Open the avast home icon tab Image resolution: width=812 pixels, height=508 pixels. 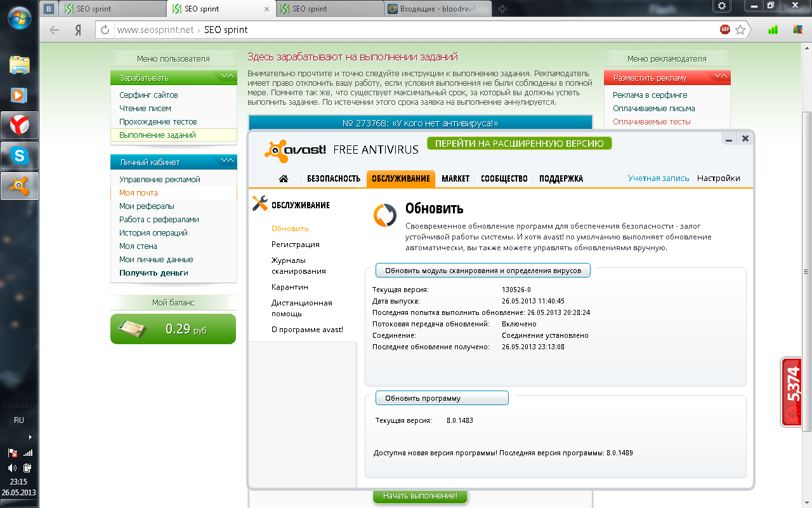[284, 179]
